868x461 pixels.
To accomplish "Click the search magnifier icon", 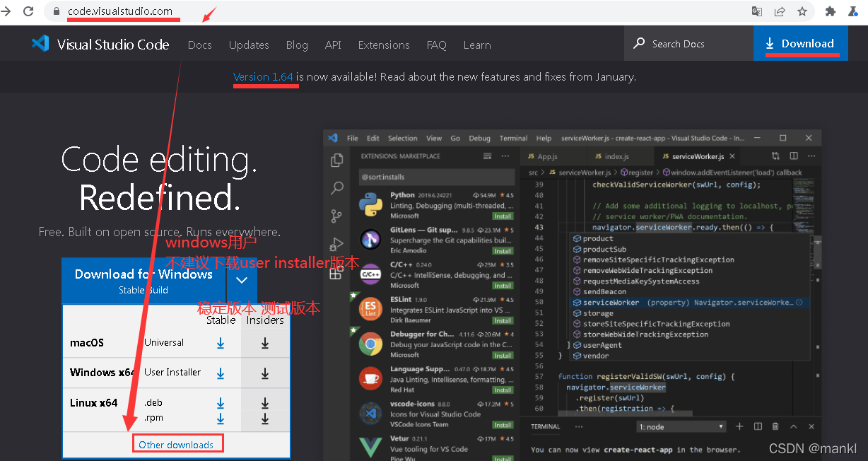I will [639, 43].
